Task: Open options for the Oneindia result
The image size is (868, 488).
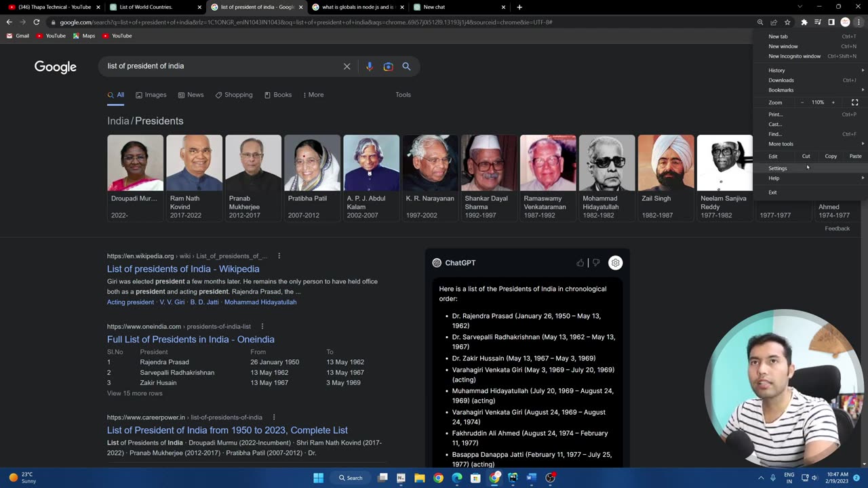Action: [262, 327]
